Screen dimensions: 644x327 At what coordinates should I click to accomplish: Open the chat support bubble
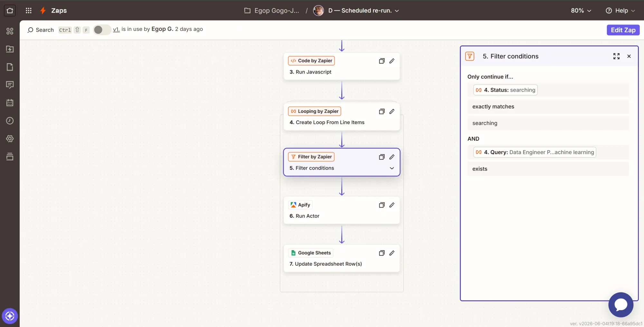(621, 305)
